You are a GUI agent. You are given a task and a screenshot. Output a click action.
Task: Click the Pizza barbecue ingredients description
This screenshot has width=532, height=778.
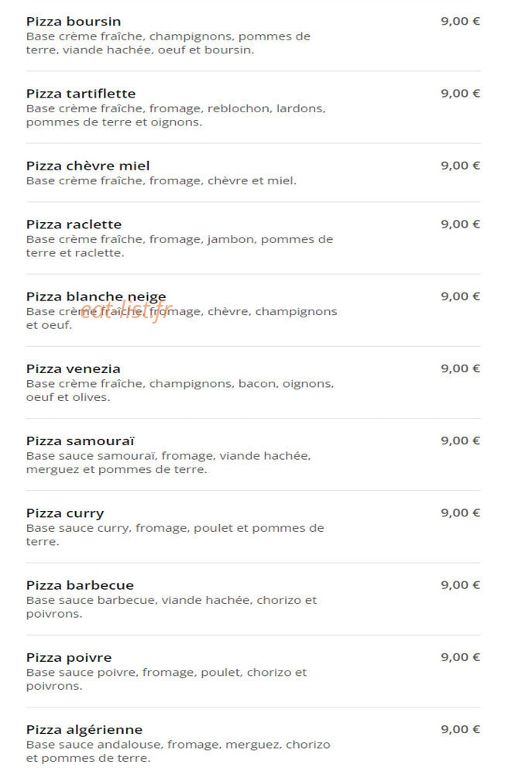tap(171, 607)
